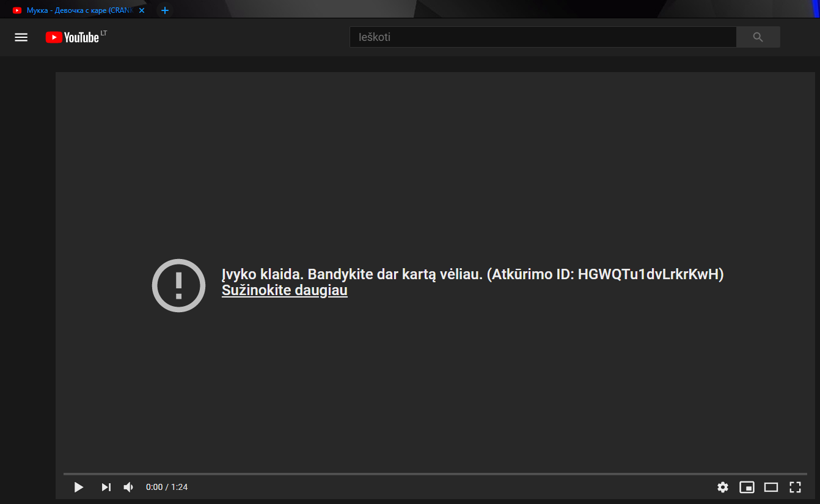Click the error exclamation icon
The width and height of the screenshot is (820, 504).
click(178, 285)
